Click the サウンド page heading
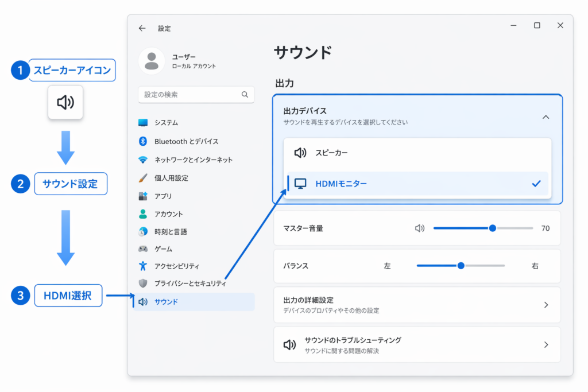The height and width of the screenshot is (392, 588). pyautogui.click(x=303, y=52)
